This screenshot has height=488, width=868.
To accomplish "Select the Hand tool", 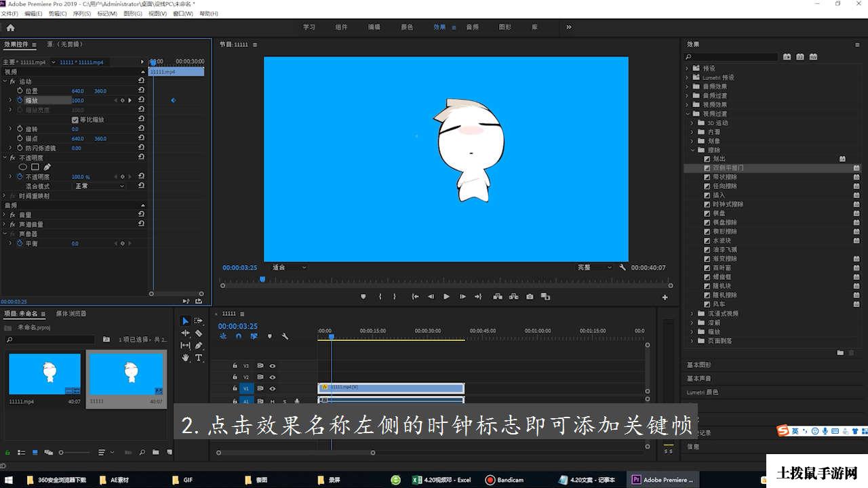I will pyautogui.click(x=185, y=357).
